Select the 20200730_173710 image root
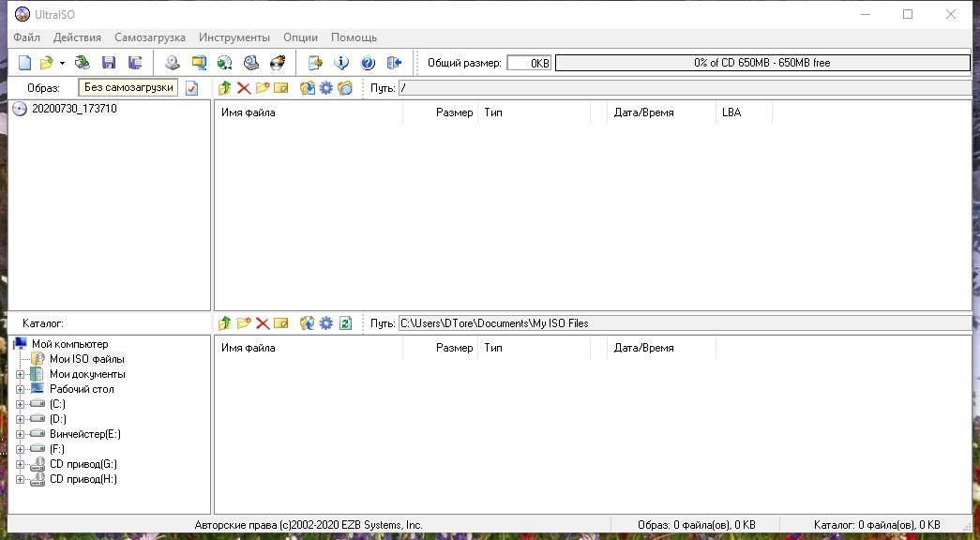980x540 pixels. (x=74, y=109)
